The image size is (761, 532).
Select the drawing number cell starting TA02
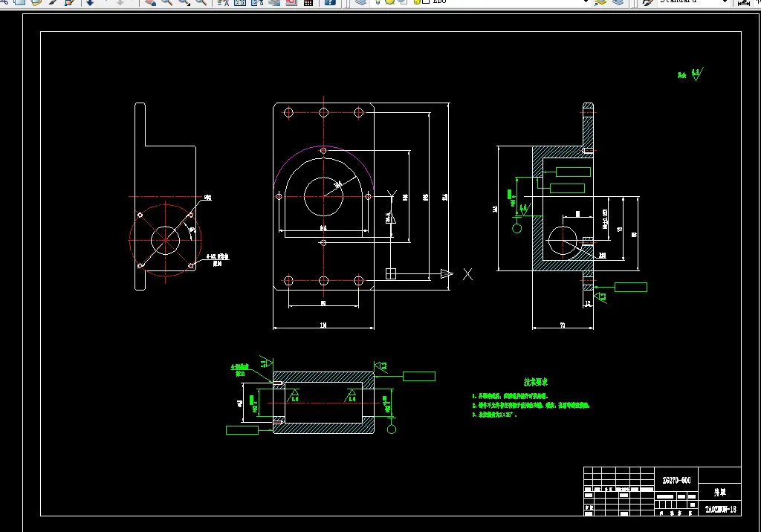pyautogui.click(x=720, y=509)
